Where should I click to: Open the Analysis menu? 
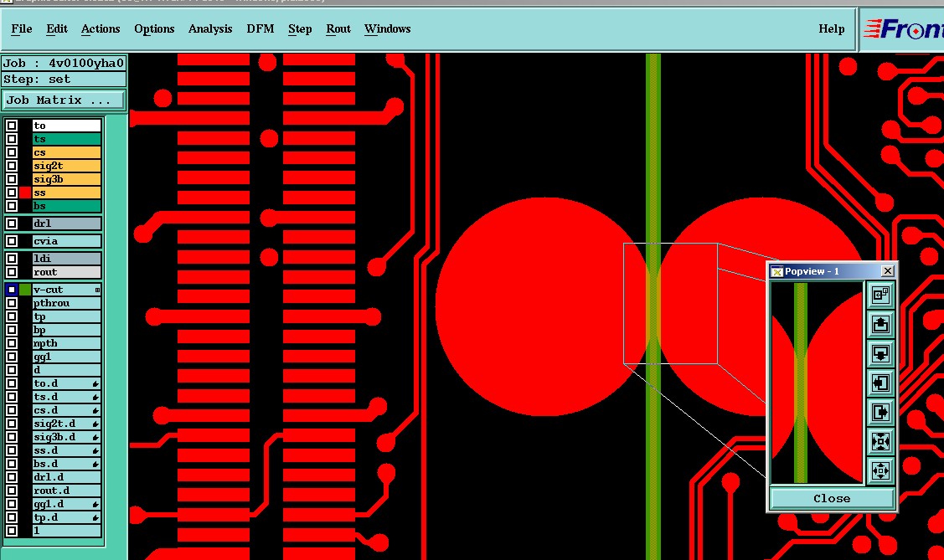coord(210,28)
